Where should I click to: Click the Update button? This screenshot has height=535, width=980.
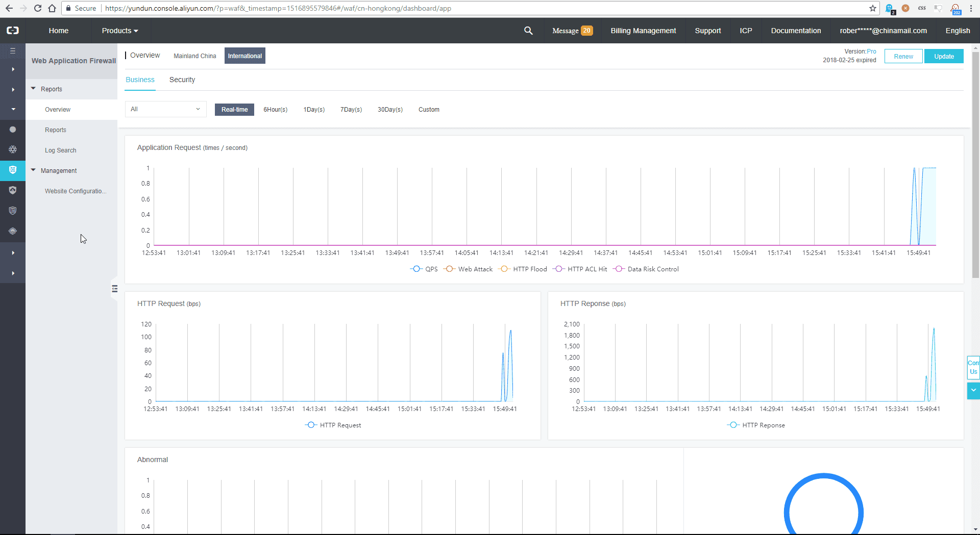944,56
